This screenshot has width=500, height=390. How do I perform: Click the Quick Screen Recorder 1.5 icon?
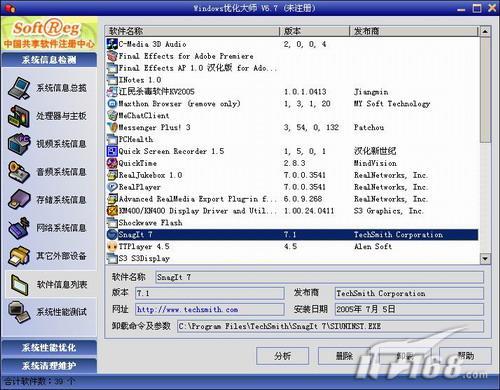tap(112, 151)
